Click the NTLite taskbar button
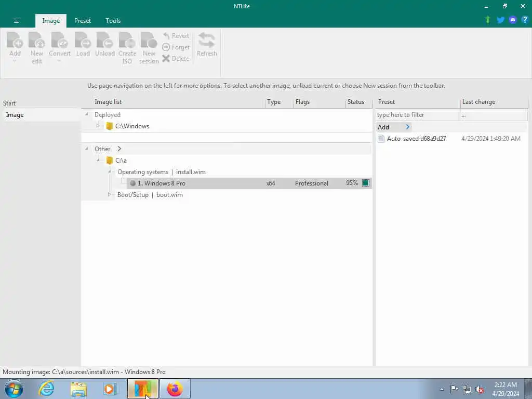The image size is (532, 399). [x=143, y=389]
